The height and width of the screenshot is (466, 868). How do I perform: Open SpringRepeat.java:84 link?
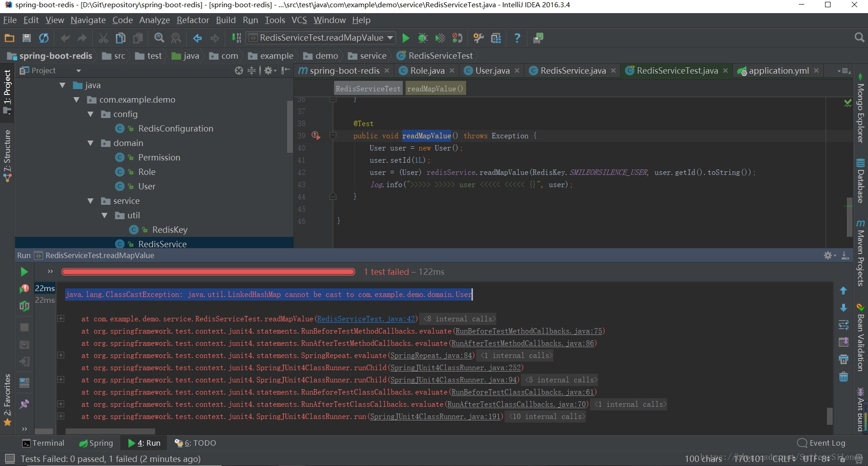(431, 355)
